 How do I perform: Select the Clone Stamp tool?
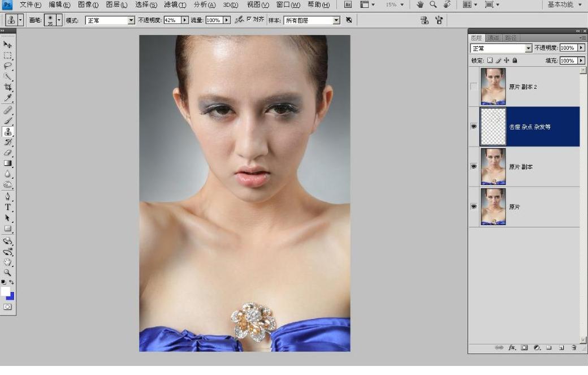(x=7, y=132)
